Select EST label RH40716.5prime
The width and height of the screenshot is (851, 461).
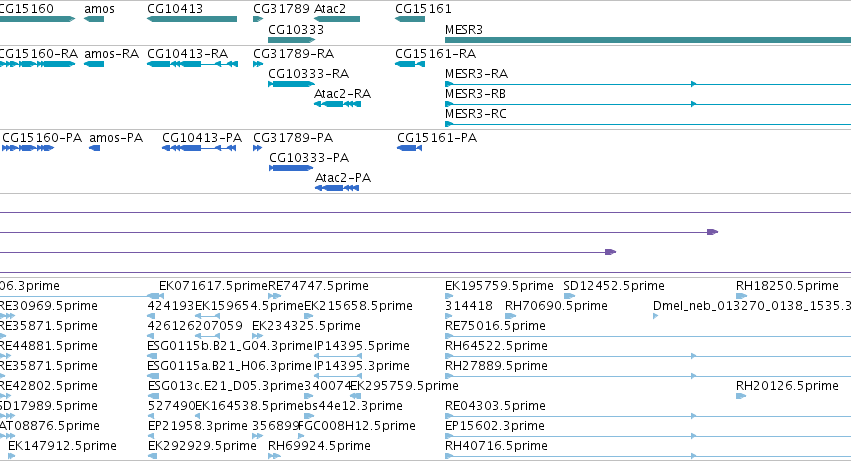point(496,446)
